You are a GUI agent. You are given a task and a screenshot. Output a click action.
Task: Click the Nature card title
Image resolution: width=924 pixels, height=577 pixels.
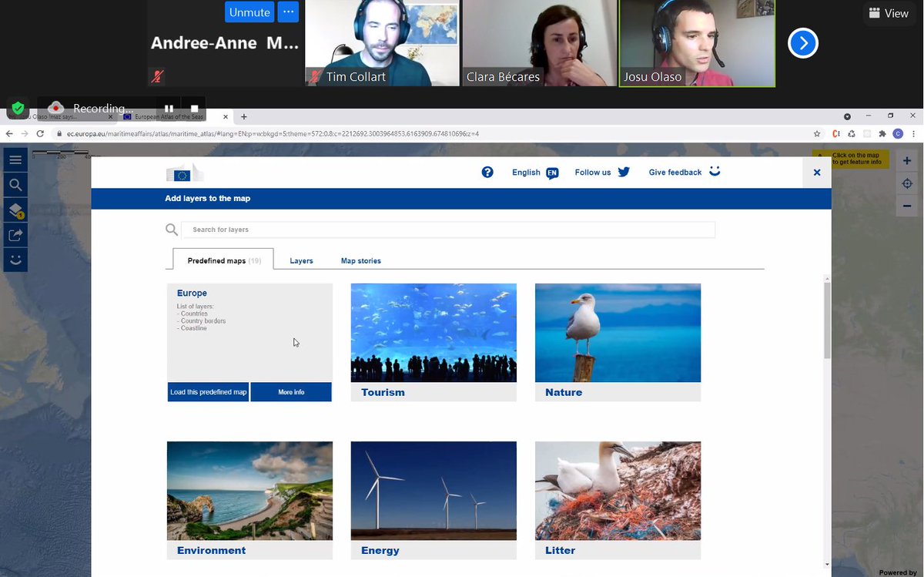click(564, 392)
